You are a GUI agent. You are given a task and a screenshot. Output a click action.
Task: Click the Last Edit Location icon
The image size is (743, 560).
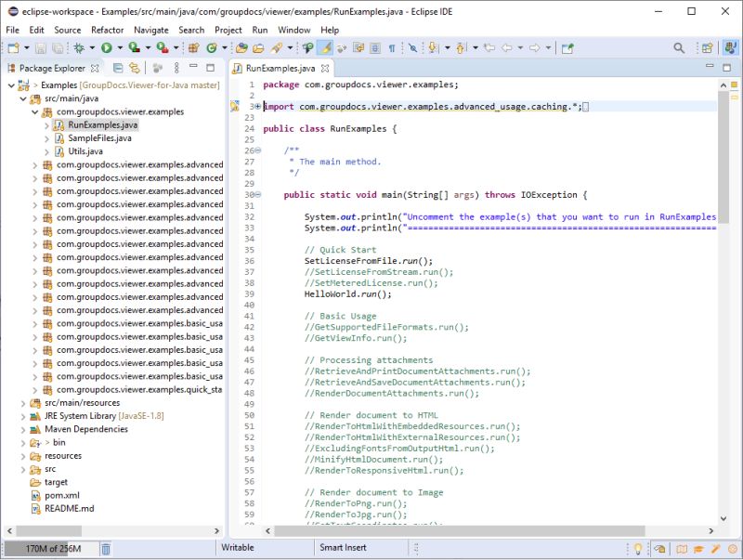coord(489,48)
